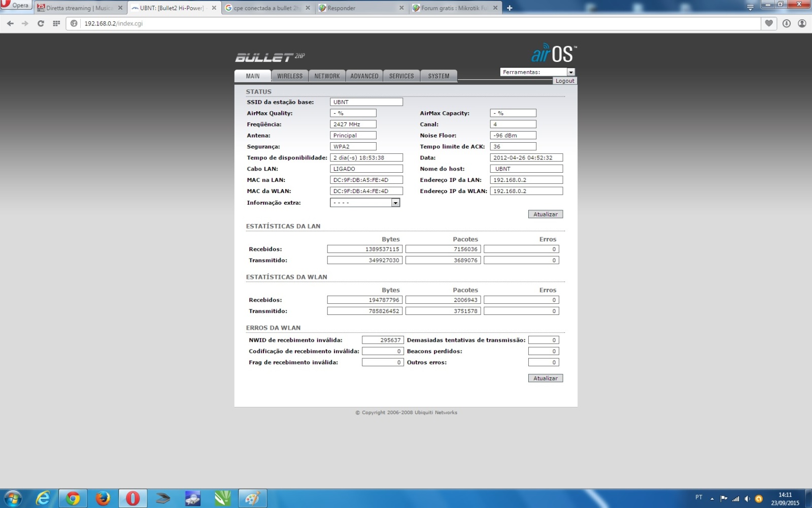Open the Ferramentas tools dropdown
Image resolution: width=812 pixels, height=508 pixels.
pyautogui.click(x=537, y=72)
